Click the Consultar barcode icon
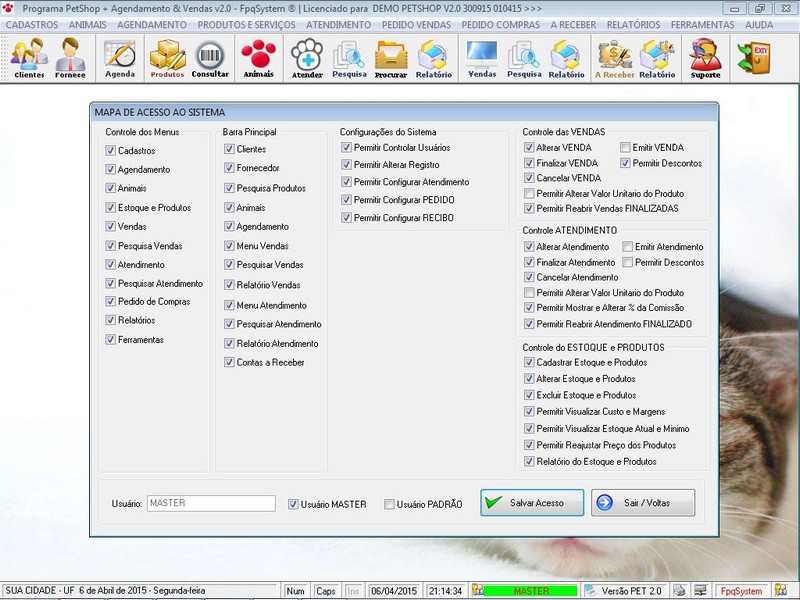 [x=210, y=58]
